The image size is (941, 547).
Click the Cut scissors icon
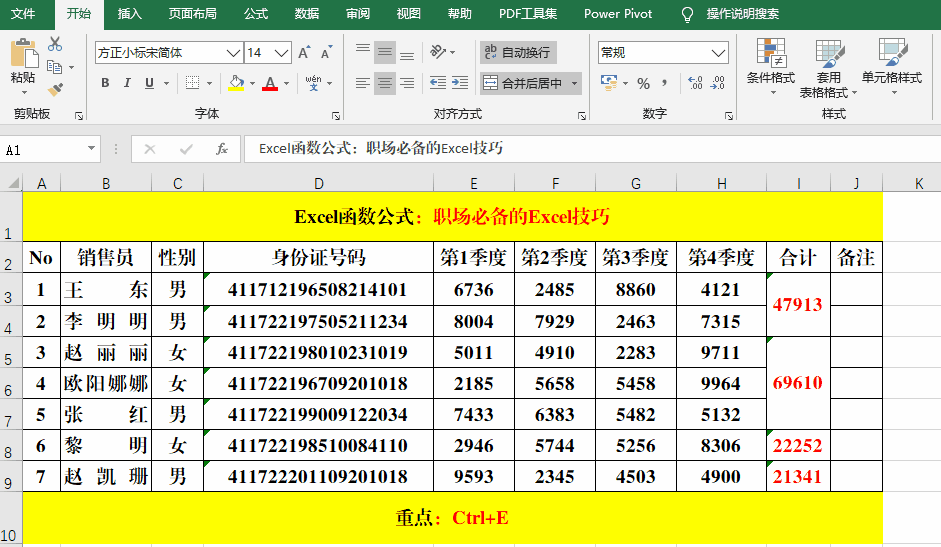pyautogui.click(x=55, y=44)
